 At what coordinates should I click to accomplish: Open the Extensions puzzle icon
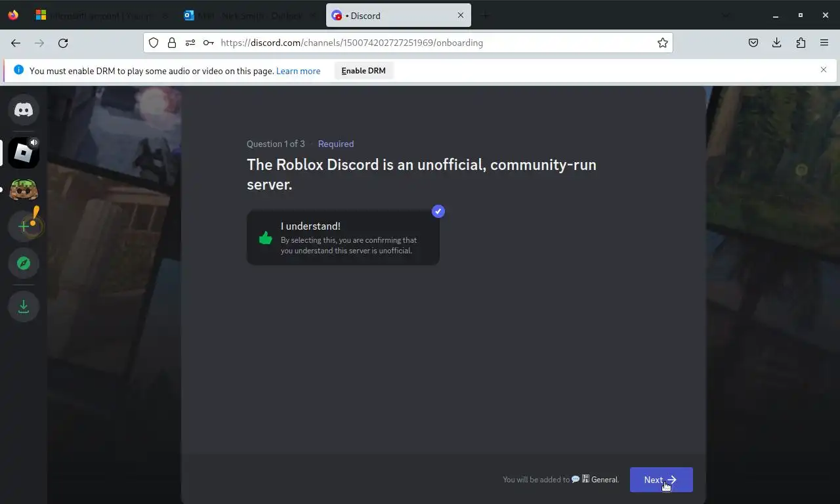coord(801,43)
